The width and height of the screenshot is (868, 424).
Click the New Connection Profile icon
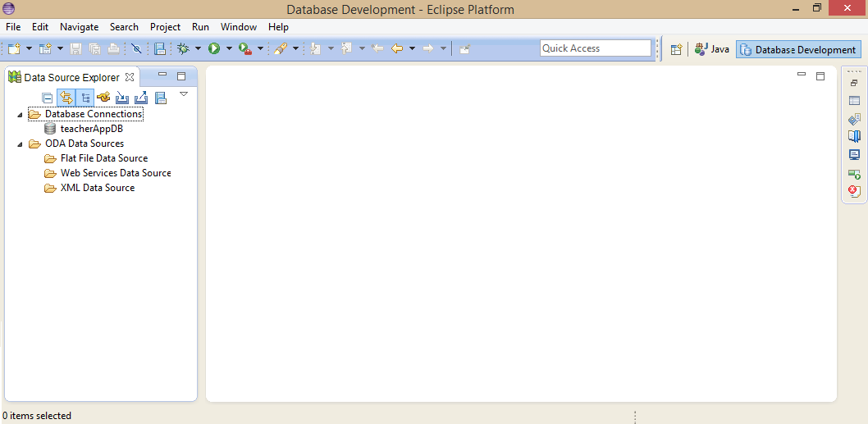[x=103, y=98]
